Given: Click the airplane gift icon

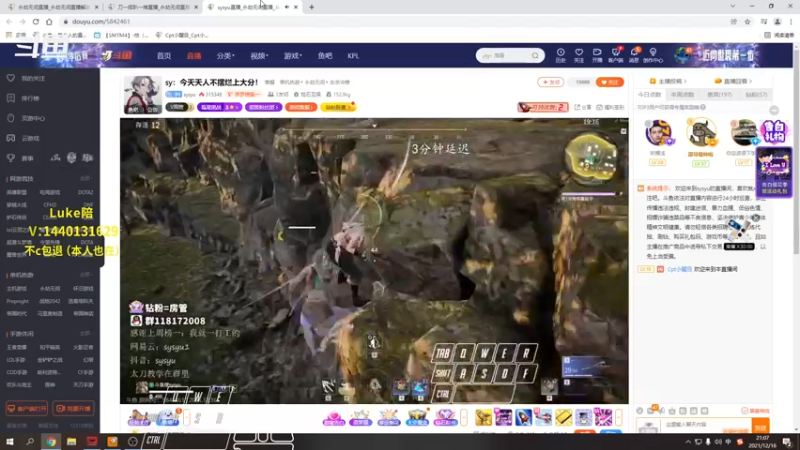Looking at the screenshot, I should [543, 417].
